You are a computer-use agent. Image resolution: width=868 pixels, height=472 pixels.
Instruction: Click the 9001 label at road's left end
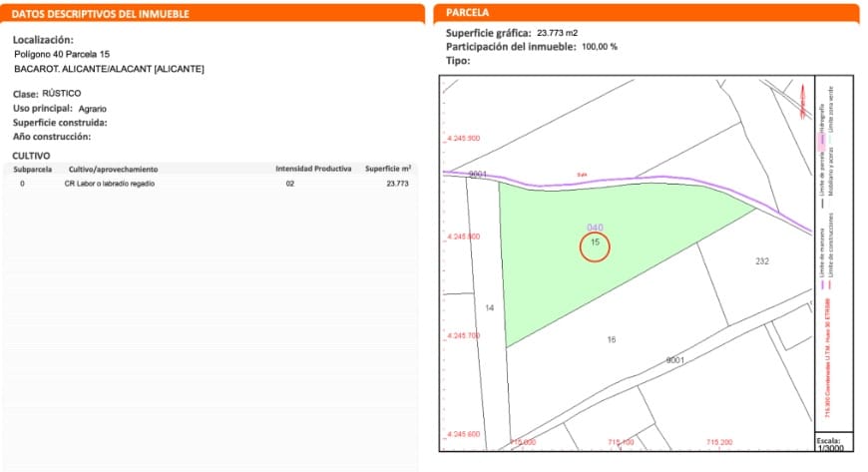click(x=477, y=175)
